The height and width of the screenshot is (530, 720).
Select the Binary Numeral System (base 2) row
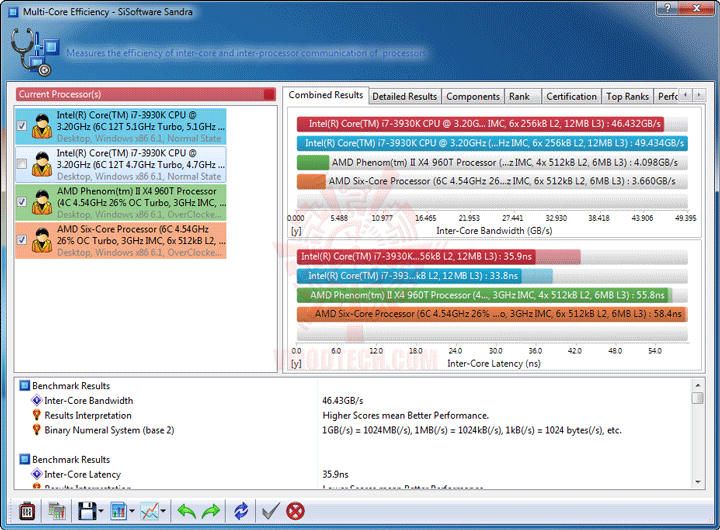pyautogui.click(x=354, y=430)
